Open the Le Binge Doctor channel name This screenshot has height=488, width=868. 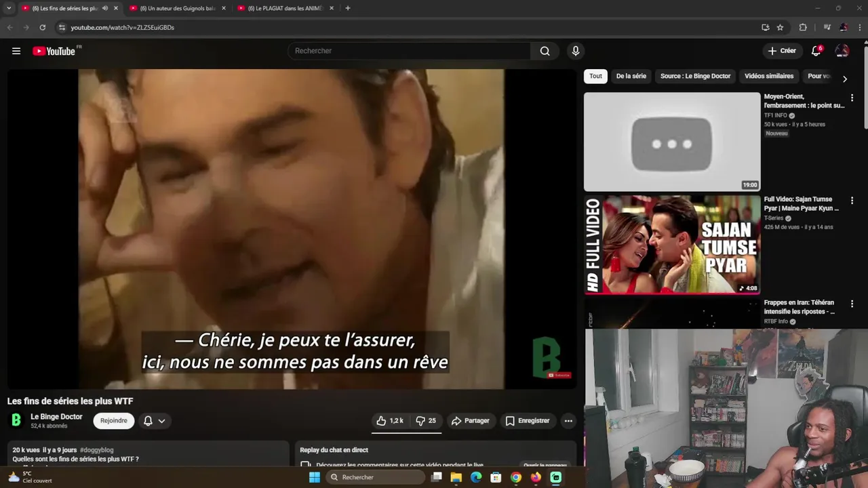coord(56,417)
